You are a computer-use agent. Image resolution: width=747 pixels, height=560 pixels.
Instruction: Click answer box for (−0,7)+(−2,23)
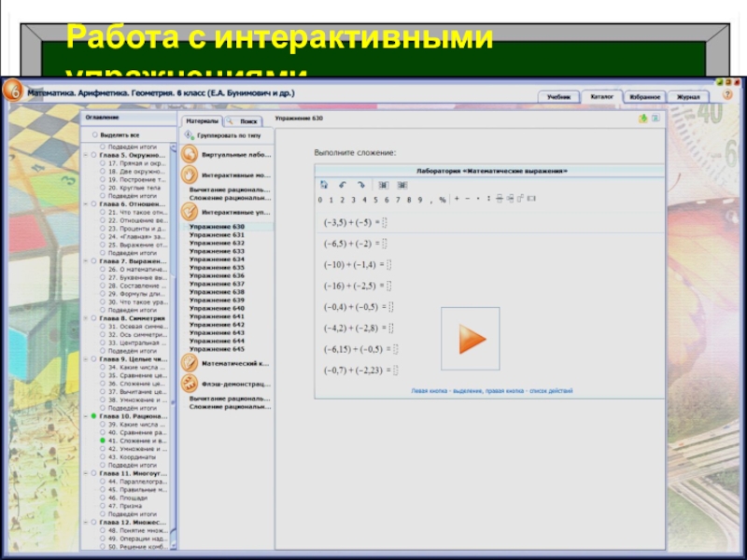(x=395, y=370)
